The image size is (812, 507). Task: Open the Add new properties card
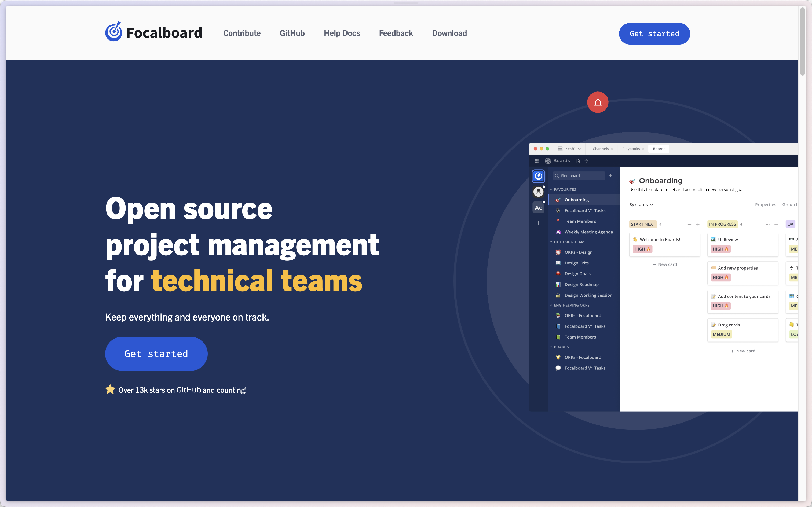pos(742,273)
